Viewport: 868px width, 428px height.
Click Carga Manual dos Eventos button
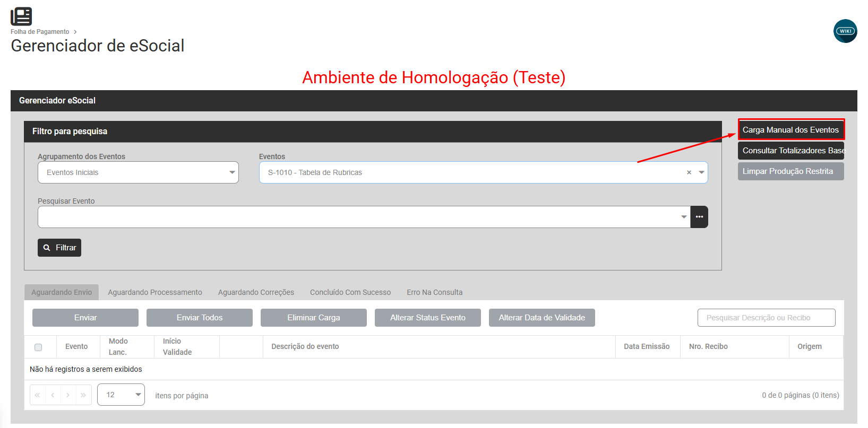(x=791, y=130)
